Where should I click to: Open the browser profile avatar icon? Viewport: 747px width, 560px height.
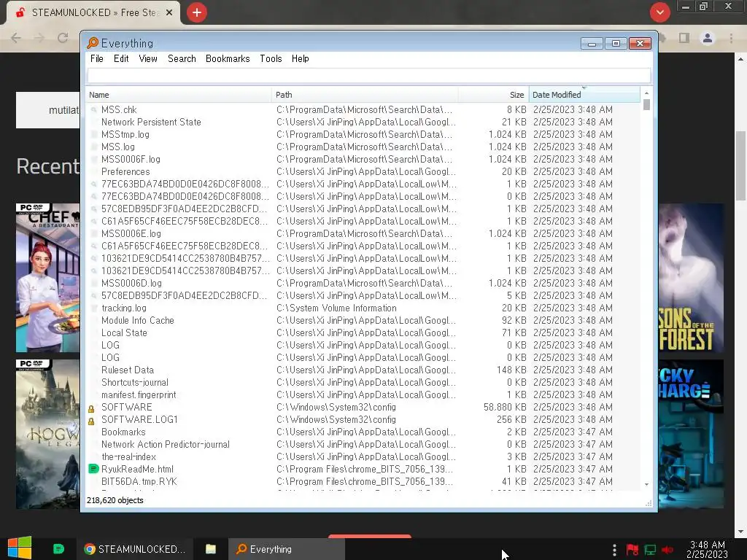tap(708, 38)
